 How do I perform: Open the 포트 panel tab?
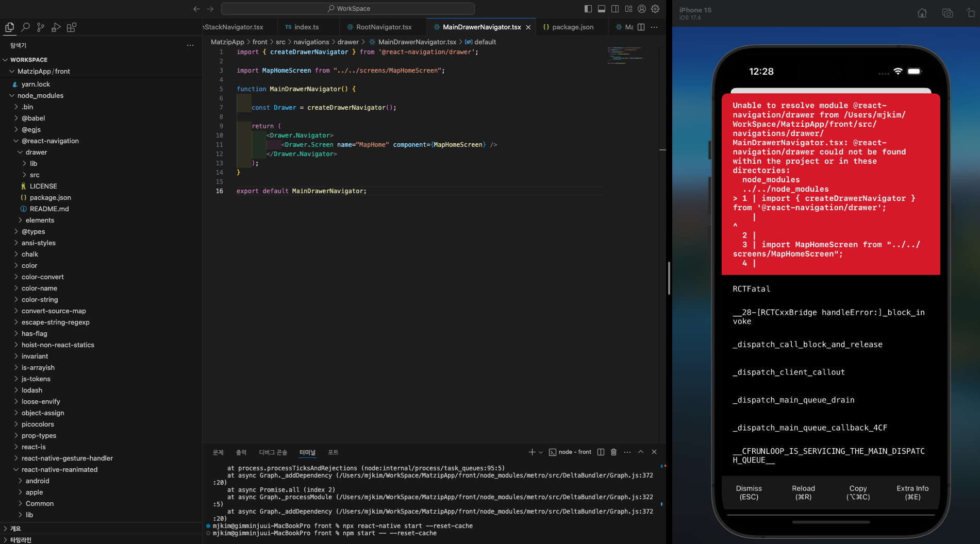[x=333, y=452]
